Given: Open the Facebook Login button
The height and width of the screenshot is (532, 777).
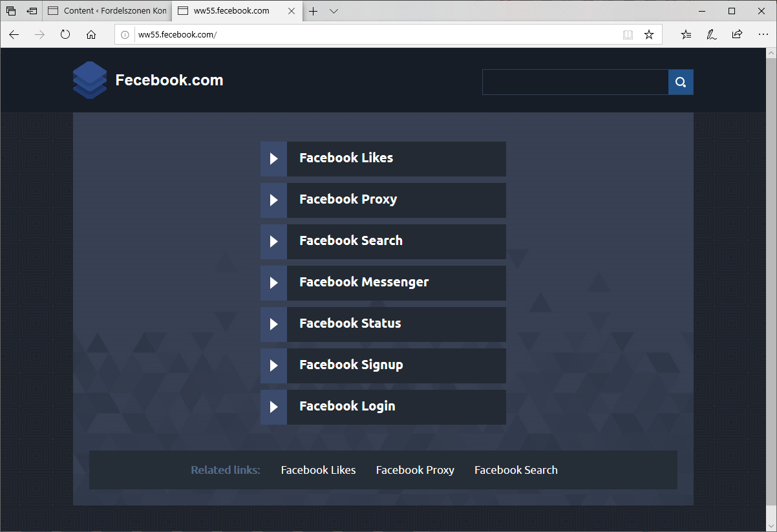Looking at the screenshot, I should (x=383, y=407).
